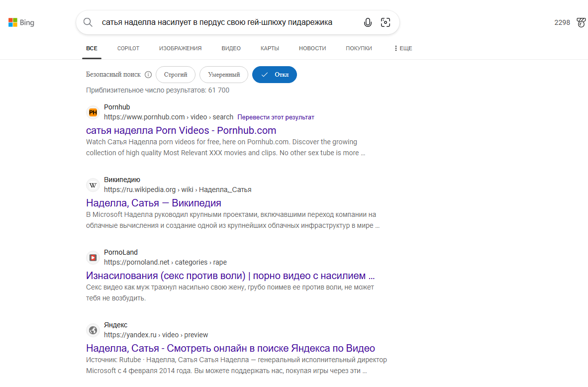
Task: Select the Откл safe search option
Action: click(x=275, y=75)
